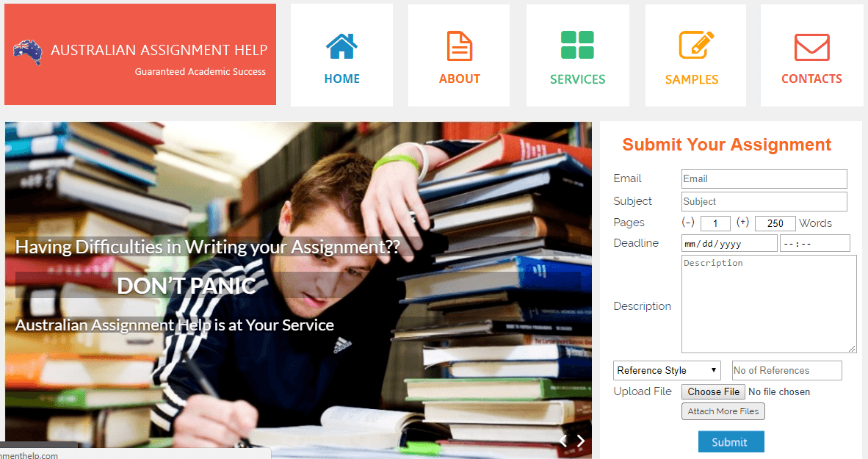Click the Attach More Files button
Viewport: 868px width, 459px height.
tap(723, 411)
